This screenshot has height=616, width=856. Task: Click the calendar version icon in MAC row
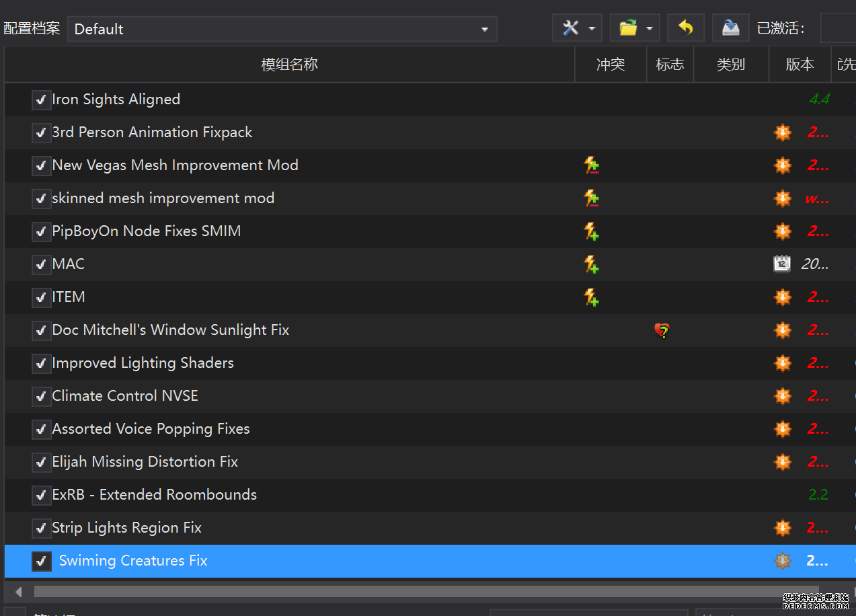click(x=782, y=264)
